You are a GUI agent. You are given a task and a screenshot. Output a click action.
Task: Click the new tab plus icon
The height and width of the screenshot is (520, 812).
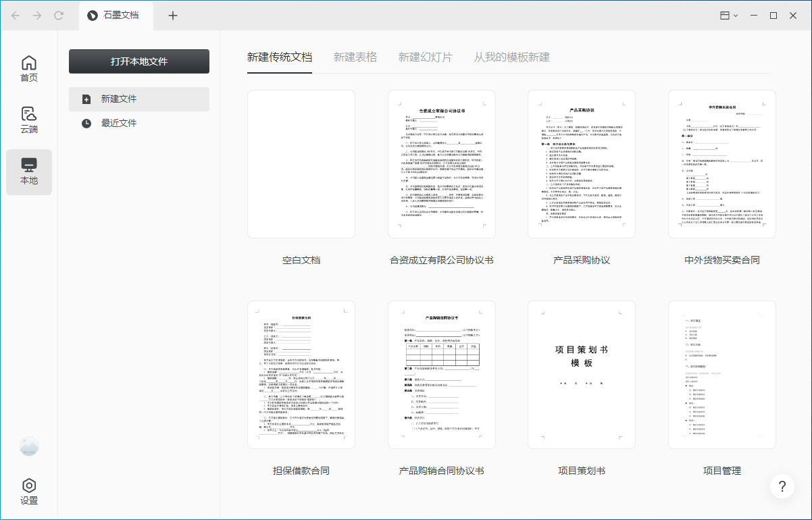(x=173, y=16)
